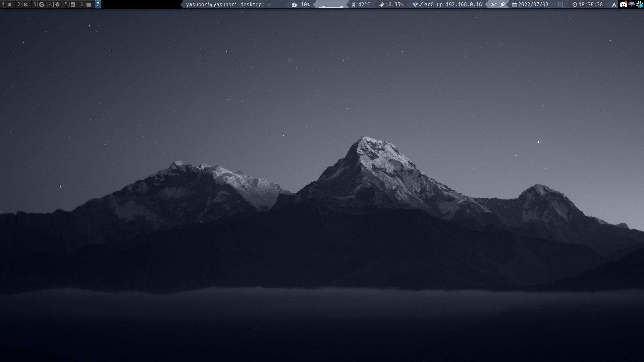Open the folder icon on workspace 6
The image size is (644, 362).
click(89, 4)
